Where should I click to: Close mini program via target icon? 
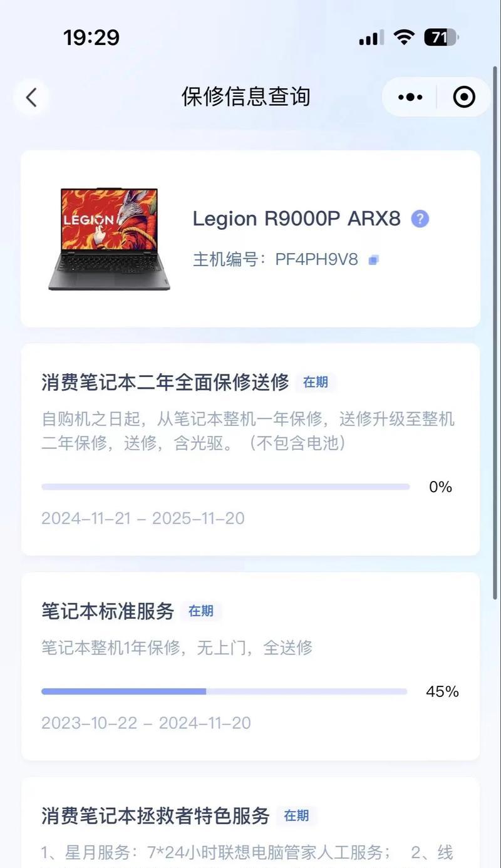pyautogui.click(x=464, y=97)
